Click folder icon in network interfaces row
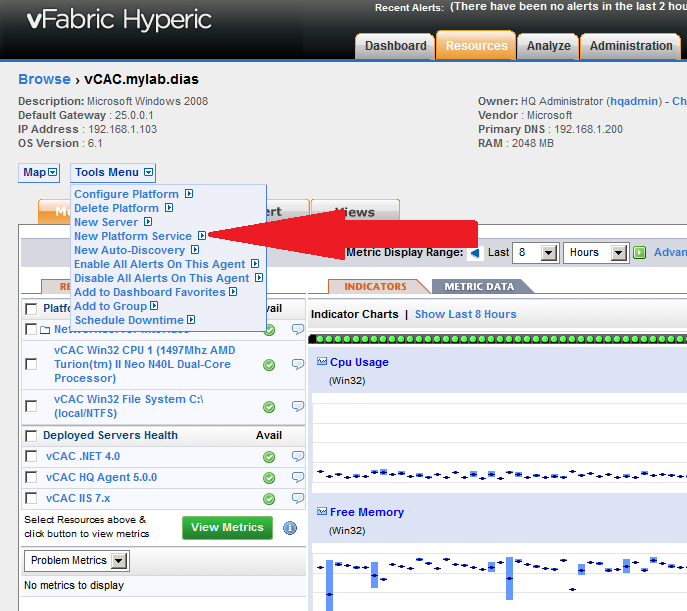 tap(45, 330)
